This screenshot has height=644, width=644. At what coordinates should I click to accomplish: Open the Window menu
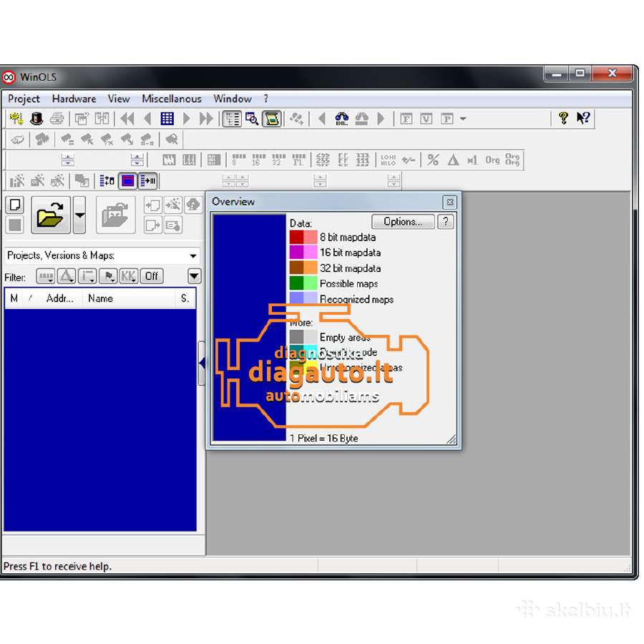pos(233,99)
